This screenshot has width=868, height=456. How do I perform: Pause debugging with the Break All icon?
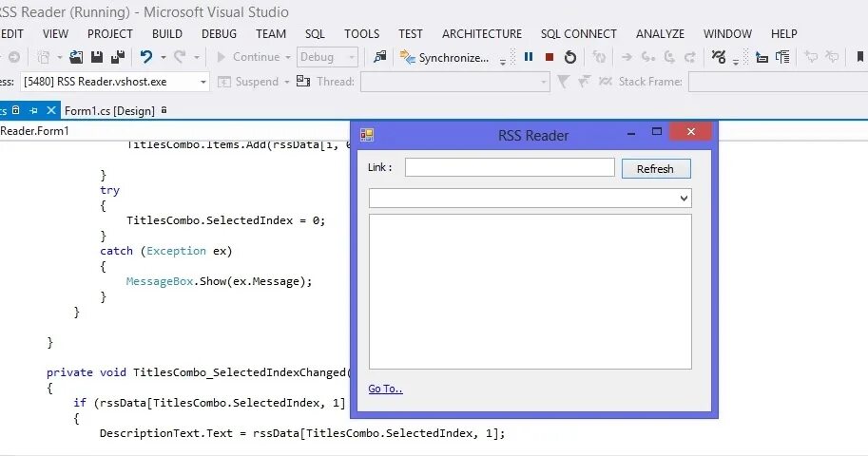point(529,57)
